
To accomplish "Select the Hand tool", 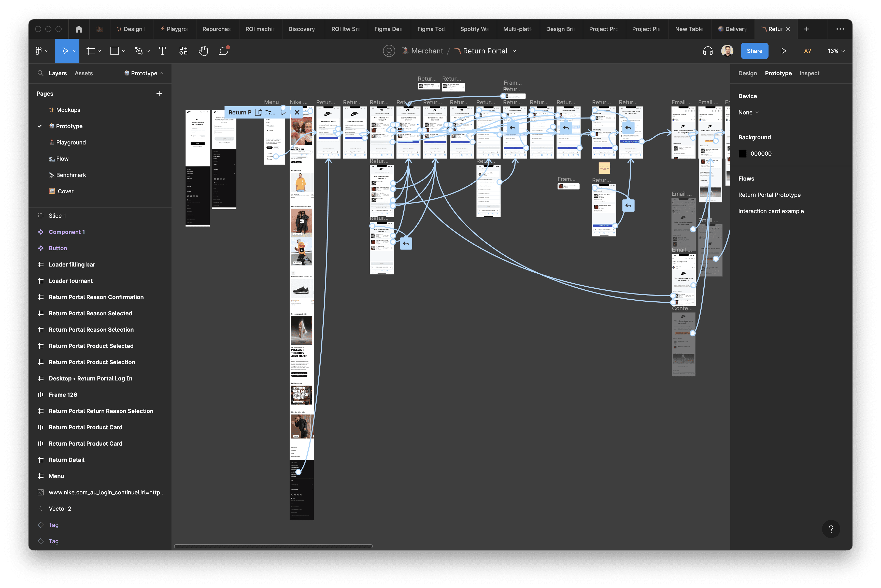I will (x=203, y=51).
